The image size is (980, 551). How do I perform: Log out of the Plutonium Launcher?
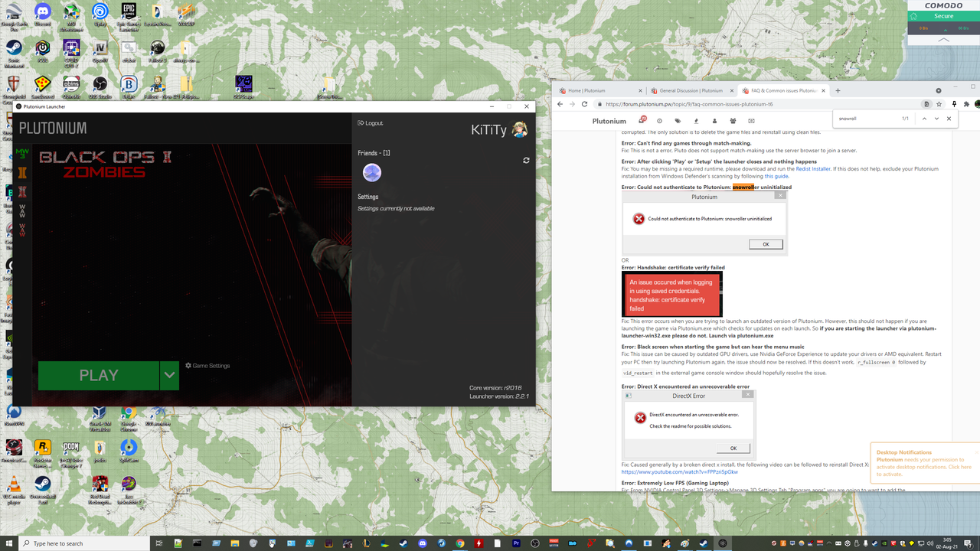pyautogui.click(x=371, y=123)
